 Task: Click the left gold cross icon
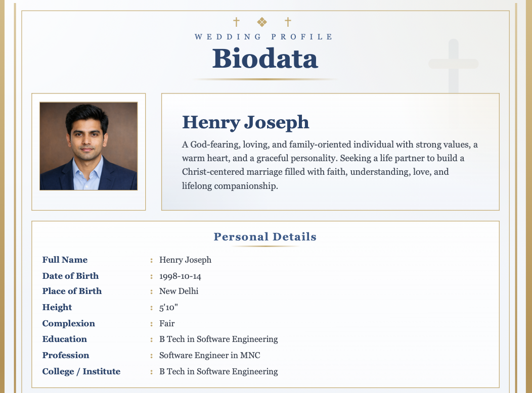point(236,22)
